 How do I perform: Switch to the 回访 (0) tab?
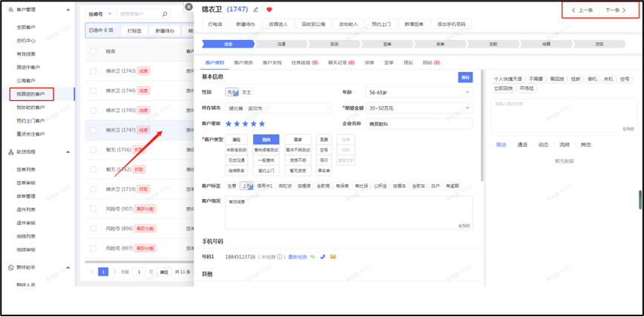[x=431, y=63]
